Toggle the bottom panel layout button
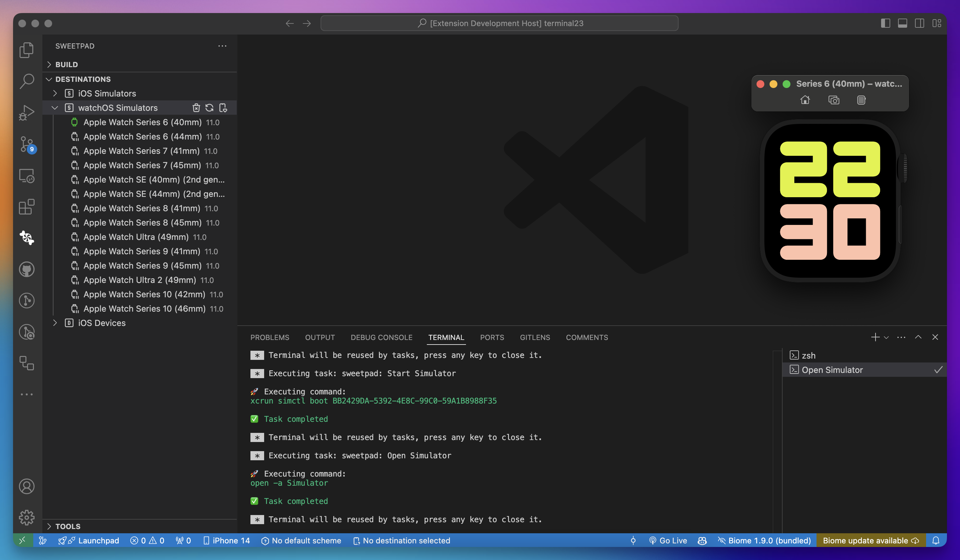This screenshot has height=560, width=960. pyautogui.click(x=902, y=23)
